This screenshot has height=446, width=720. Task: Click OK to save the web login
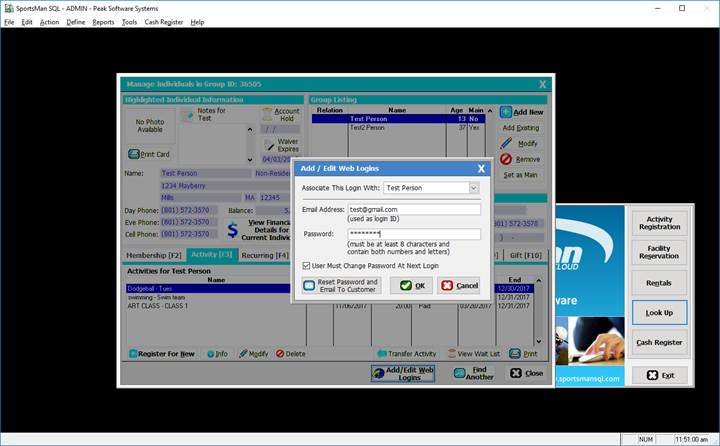[411, 285]
